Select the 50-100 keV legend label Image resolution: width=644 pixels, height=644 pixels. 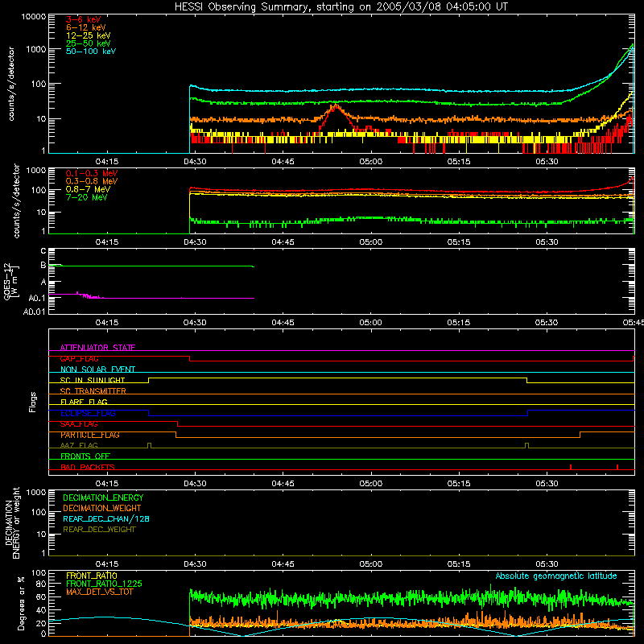(x=91, y=51)
